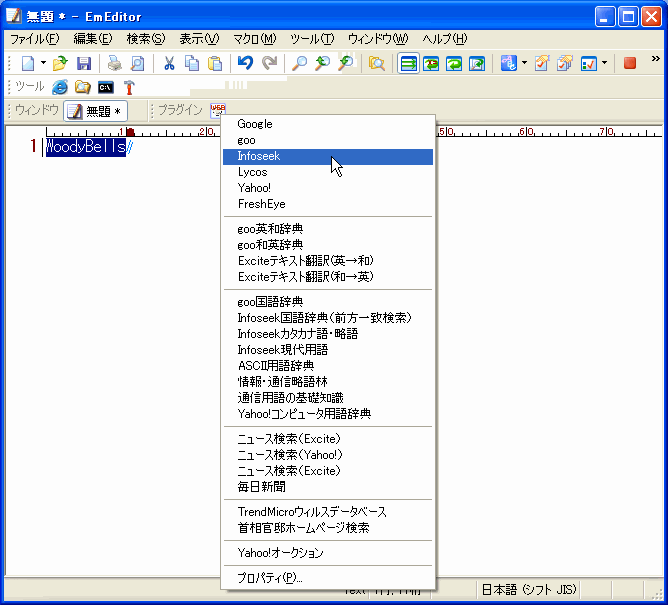Click the Undo arrow icon
The image size is (668, 605).
coord(245,63)
